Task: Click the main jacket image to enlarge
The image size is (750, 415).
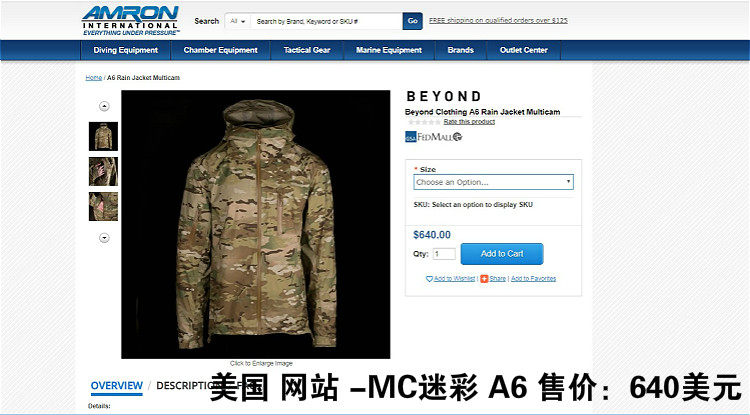Action: pos(255,224)
